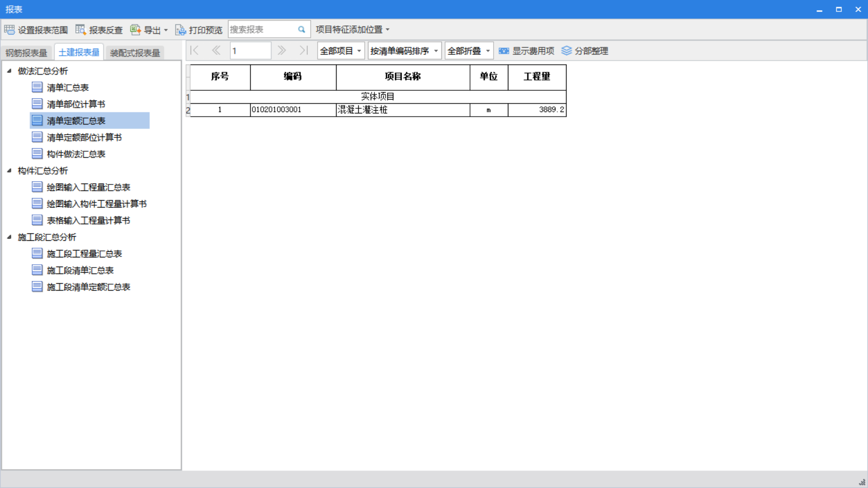
Task: Click the report icon beside 绘图输入构件工程量计算书
Action: point(37,203)
